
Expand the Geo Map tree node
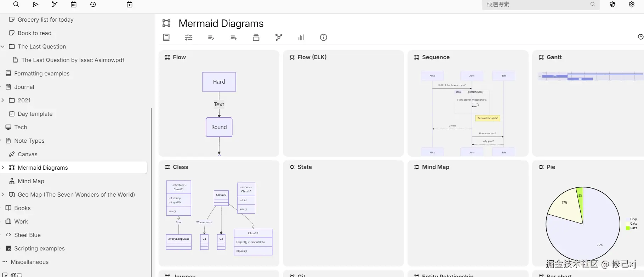[x=3, y=194]
